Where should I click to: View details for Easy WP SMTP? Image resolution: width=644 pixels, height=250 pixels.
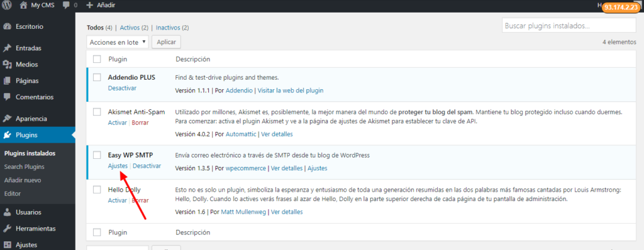tap(287, 168)
